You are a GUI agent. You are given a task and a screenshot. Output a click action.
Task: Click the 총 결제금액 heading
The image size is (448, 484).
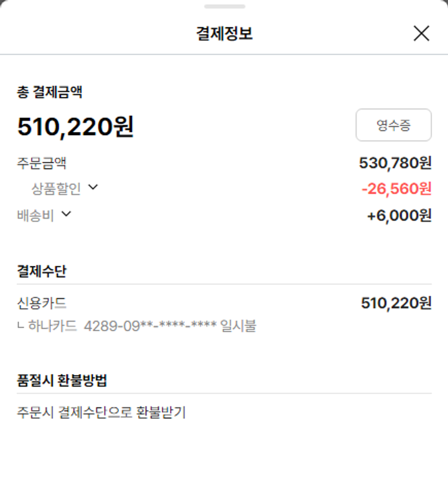[50, 92]
